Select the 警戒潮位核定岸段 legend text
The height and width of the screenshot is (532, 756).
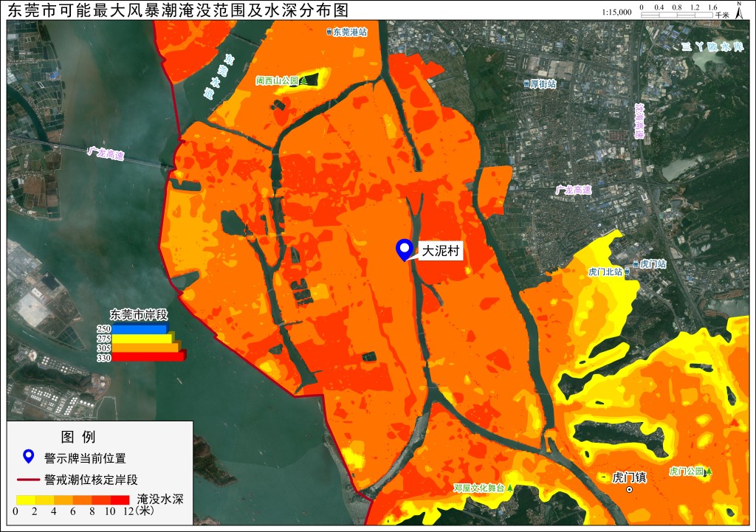91,480
